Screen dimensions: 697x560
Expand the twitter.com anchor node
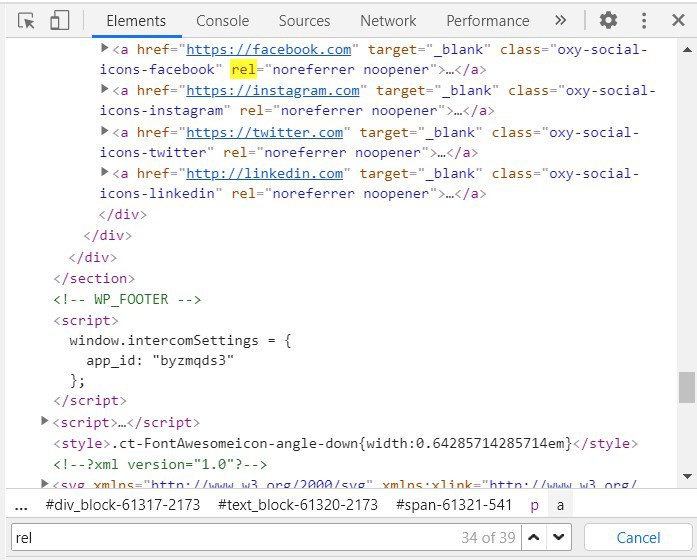(x=104, y=131)
